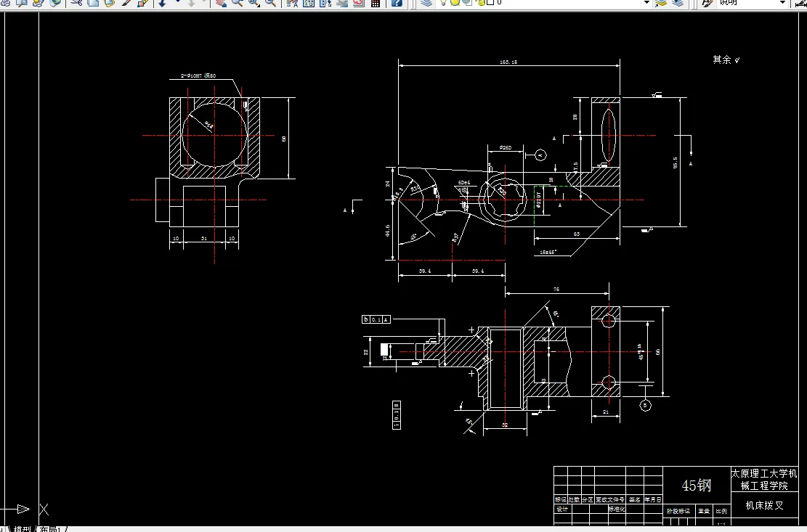The height and width of the screenshot is (532, 807).
Task: Select the 机床拨叉 part name text
Action: coord(765,505)
